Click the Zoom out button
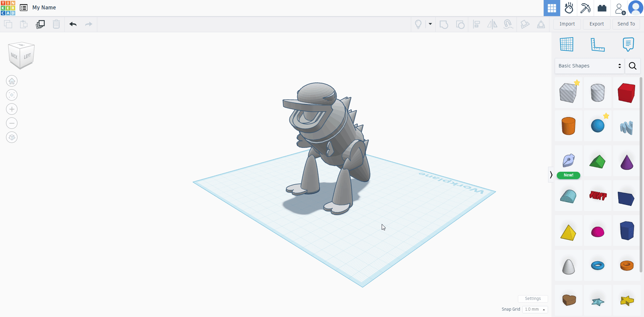 (x=12, y=123)
